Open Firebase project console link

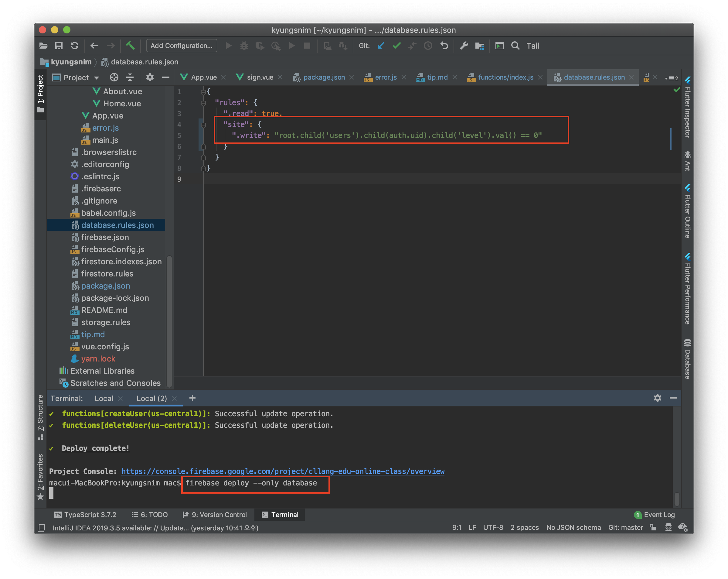(283, 471)
